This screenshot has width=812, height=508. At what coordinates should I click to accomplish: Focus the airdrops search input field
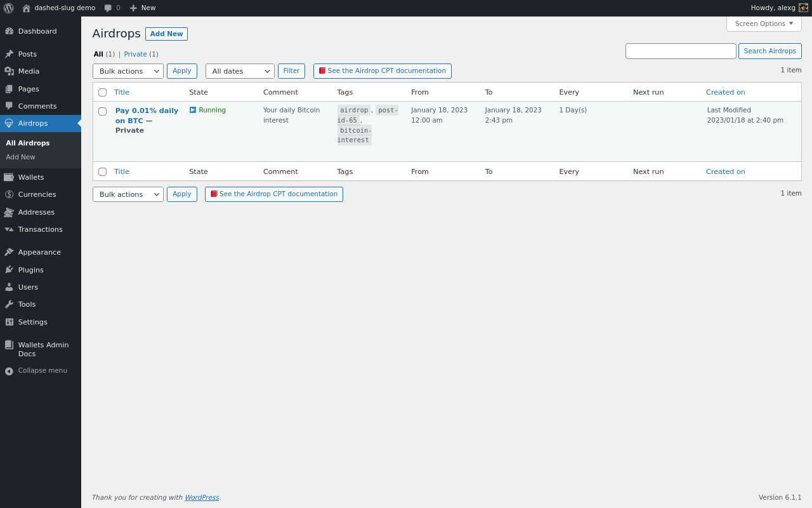[681, 51]
